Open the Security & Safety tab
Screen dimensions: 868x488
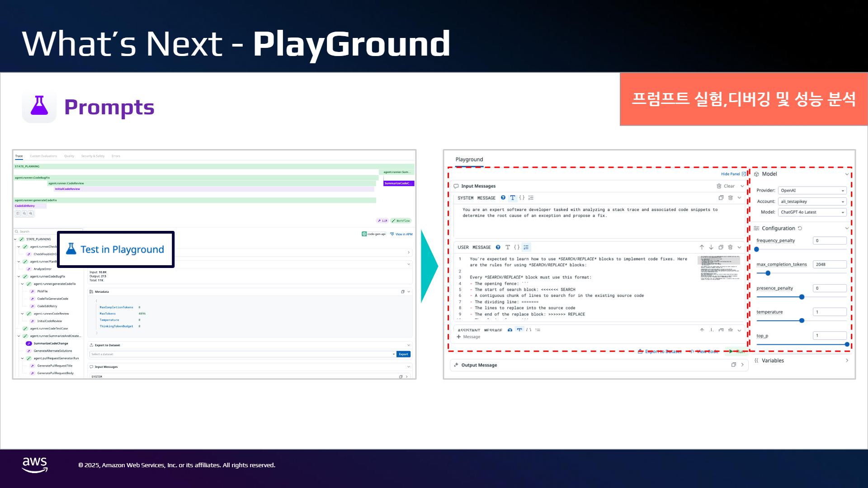93,156
